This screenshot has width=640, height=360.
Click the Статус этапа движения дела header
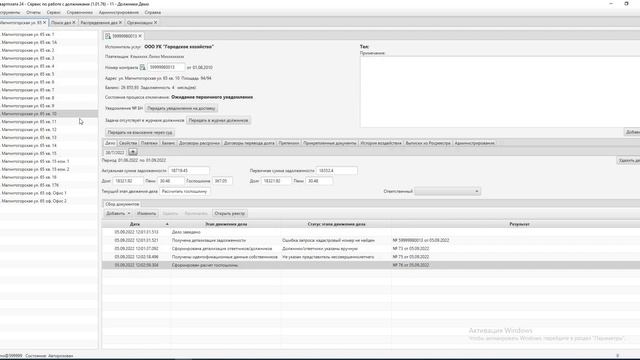tap(336, 224)
